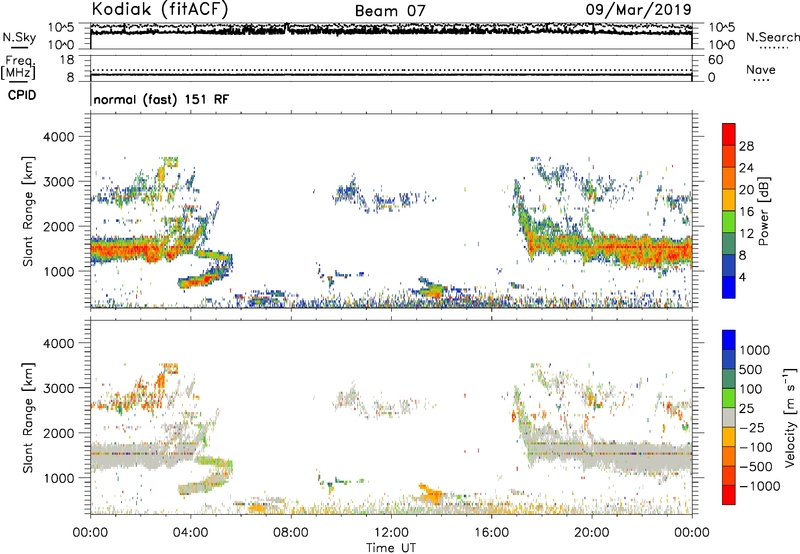Click the '4000' slant range tick in velocity panel
The height and width of the screenshot is (554, 800).
(58, 343)
